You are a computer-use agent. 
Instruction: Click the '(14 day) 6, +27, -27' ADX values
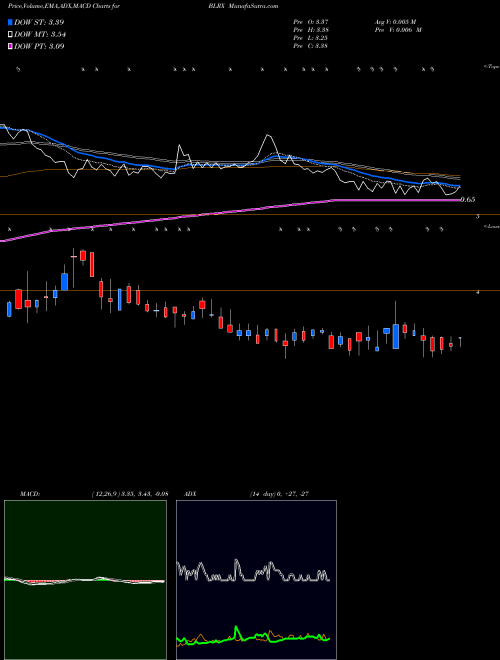279,494
